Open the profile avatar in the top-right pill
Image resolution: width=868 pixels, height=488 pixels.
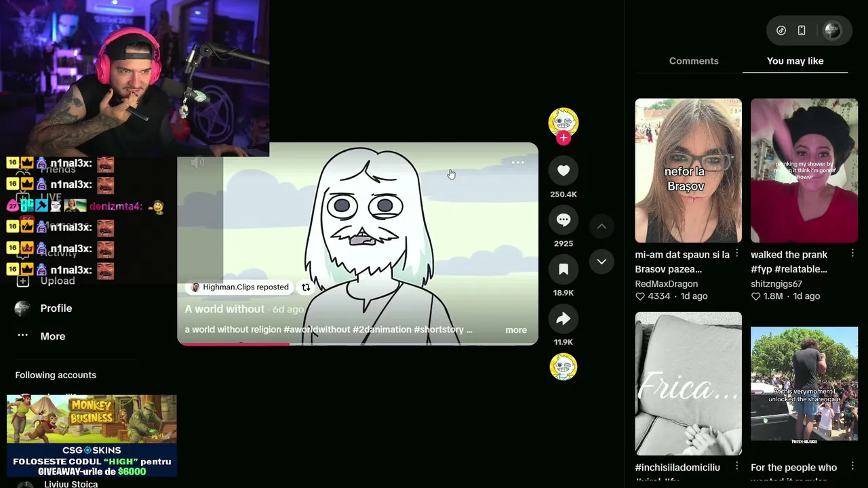click(832, 30)
